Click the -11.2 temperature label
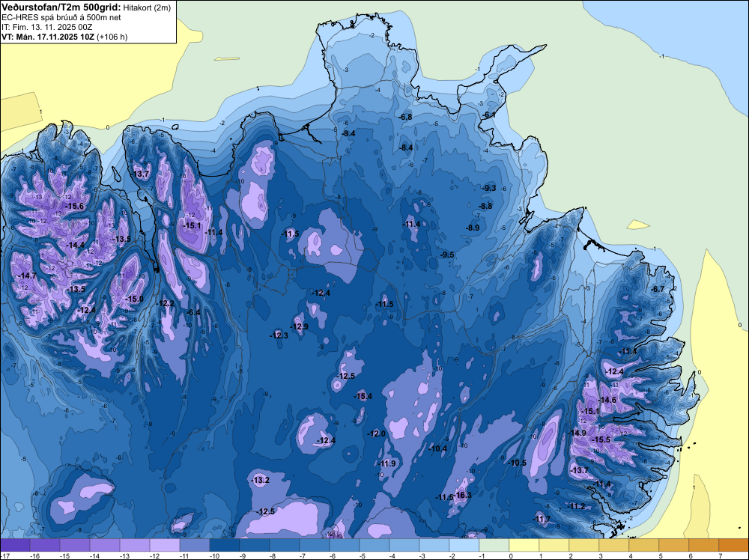The width and height of the screenshot is (749, 560). click(x=577, y=506)
